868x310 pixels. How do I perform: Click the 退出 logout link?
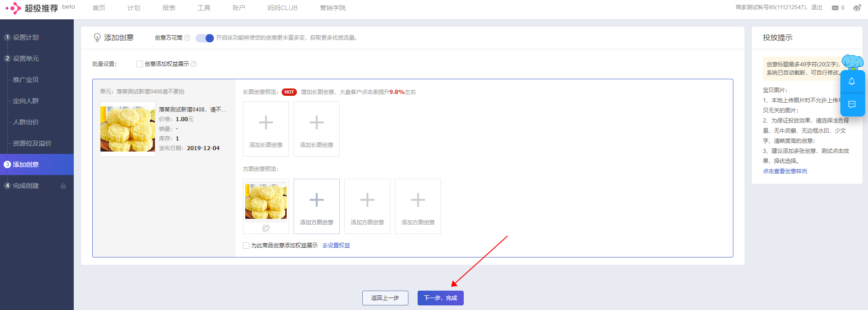point(816,8)
